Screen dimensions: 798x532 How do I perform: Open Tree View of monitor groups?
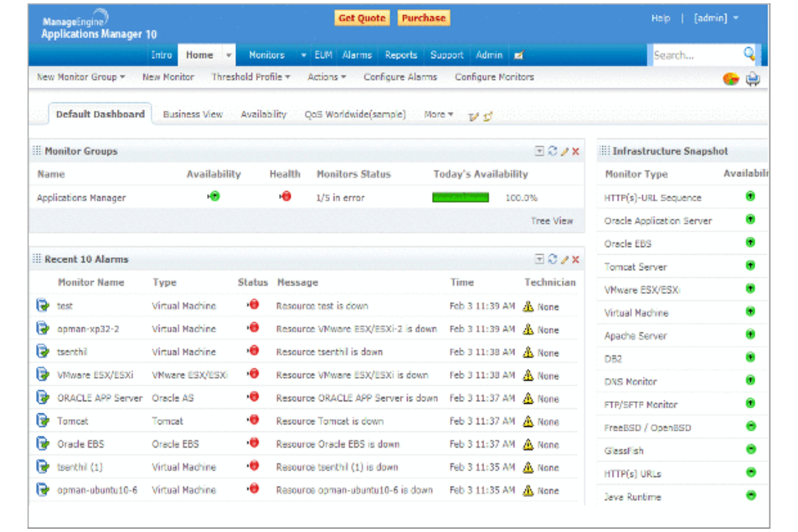pyautogui.click(x=552, y=220)
